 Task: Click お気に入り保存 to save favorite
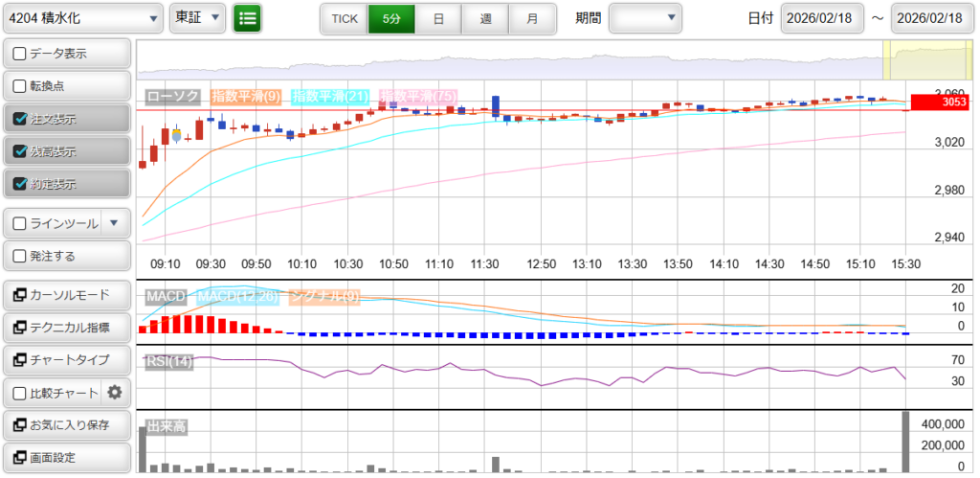(66, 424)
